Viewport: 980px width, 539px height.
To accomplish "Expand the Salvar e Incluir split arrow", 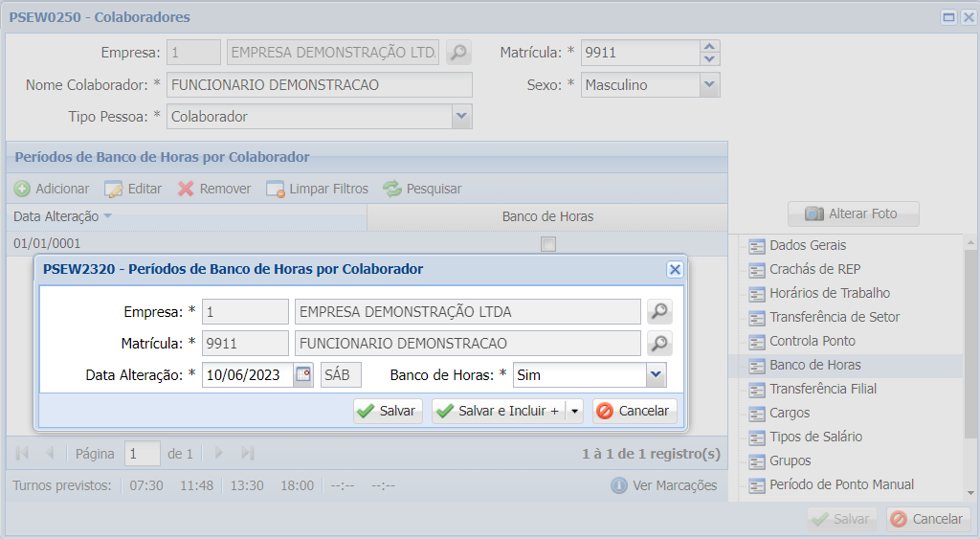I will [574, 412].
